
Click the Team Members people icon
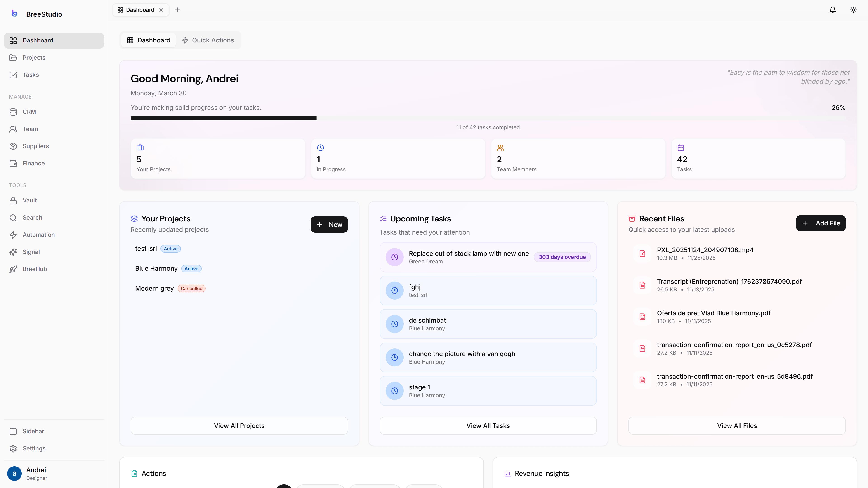pos(500,148)
